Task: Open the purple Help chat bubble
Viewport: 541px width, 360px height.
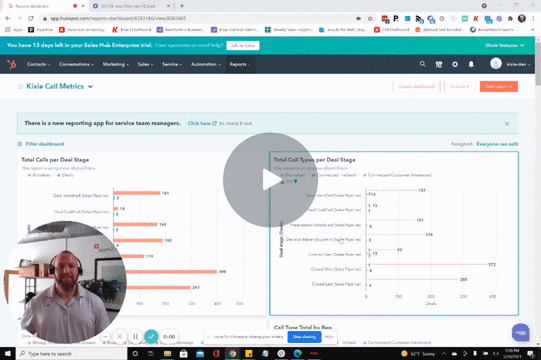Action: click(x=520, y=332)
